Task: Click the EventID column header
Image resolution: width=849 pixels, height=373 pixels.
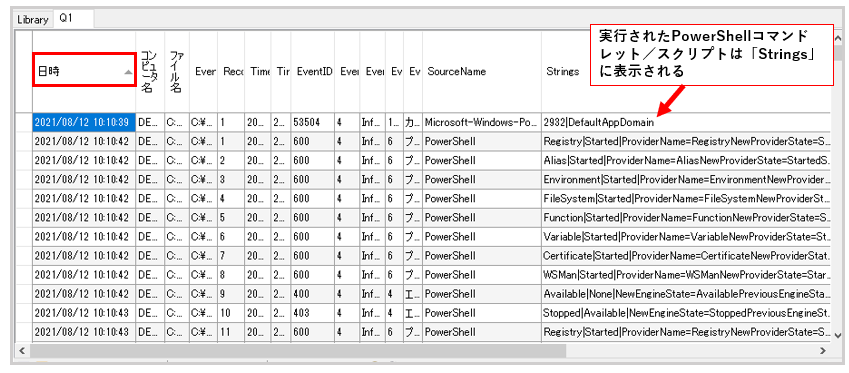Action: [312, 71]
